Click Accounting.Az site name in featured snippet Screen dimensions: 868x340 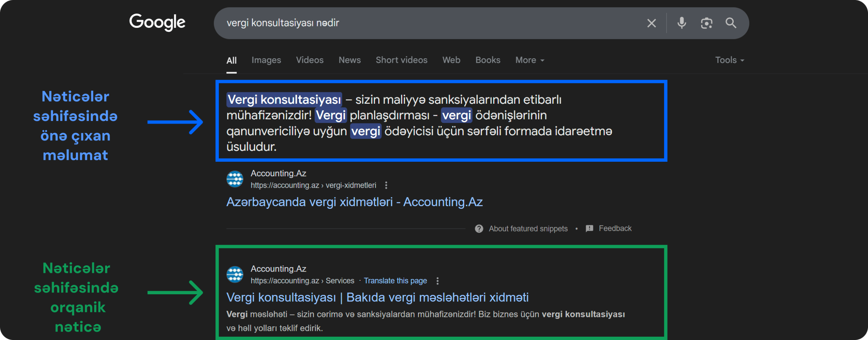tap(278, 173)
